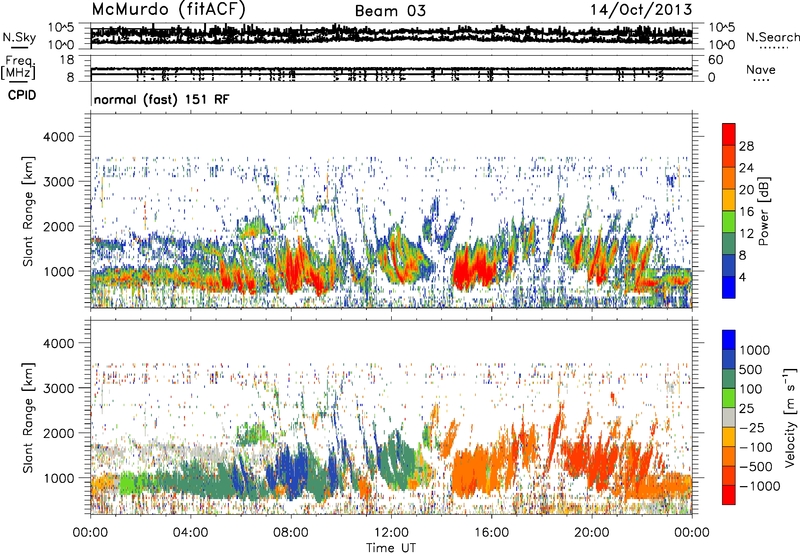Click the 'Nave' legend label

tap(761, 69)
